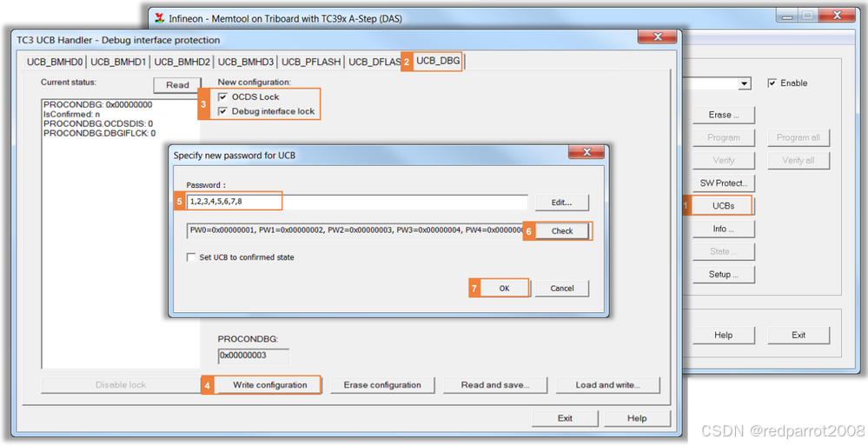
Task: Click Load and write... button
Action: (608, 385)
